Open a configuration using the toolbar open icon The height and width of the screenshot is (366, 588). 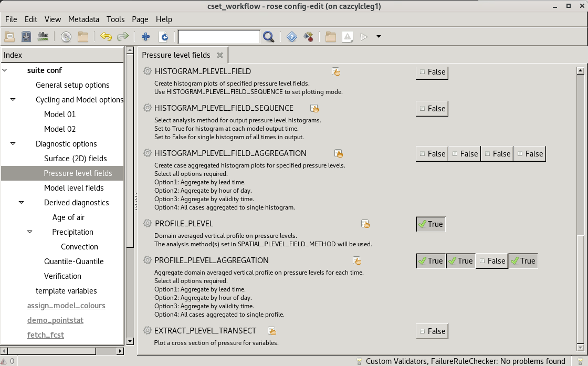click(9, 37)
